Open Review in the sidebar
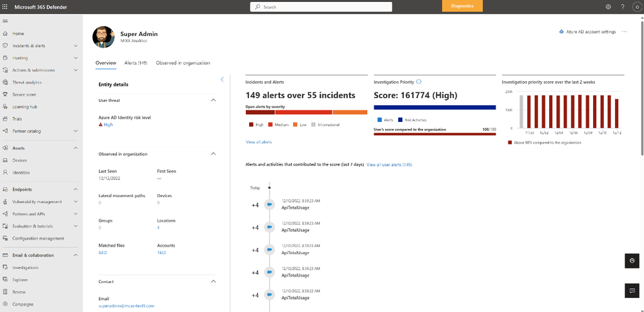 19,292
